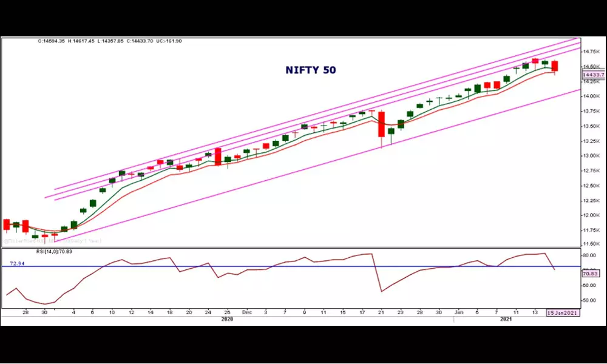Image resolution: width=607 pixels, height=364 pixels.
Task: Click the 11.75K price axis label
Action: click(592, 230)
